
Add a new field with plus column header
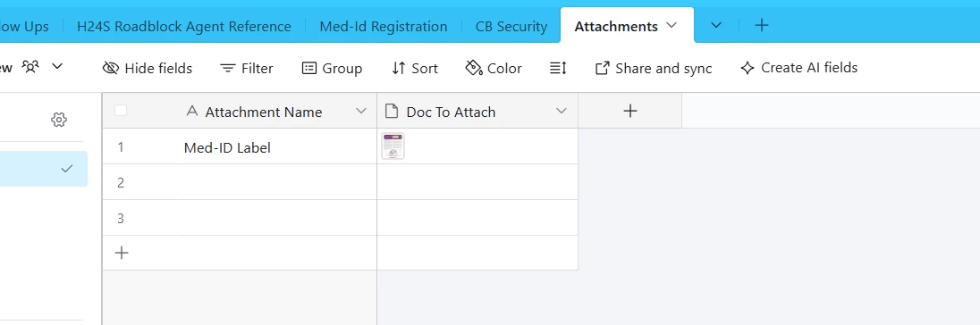pyautogui.click(x=630, y=111)
